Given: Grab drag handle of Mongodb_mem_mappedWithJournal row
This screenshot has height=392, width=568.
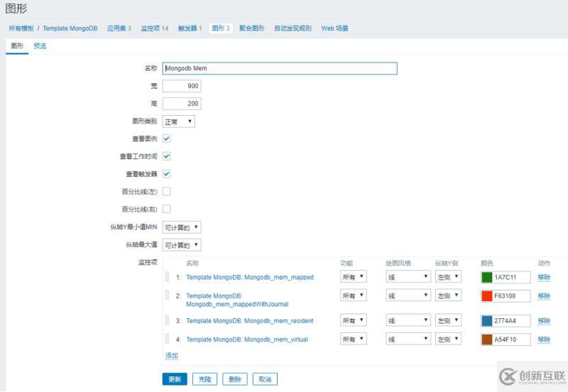Looking at the screenshot, I should click(x=167, y=295).
